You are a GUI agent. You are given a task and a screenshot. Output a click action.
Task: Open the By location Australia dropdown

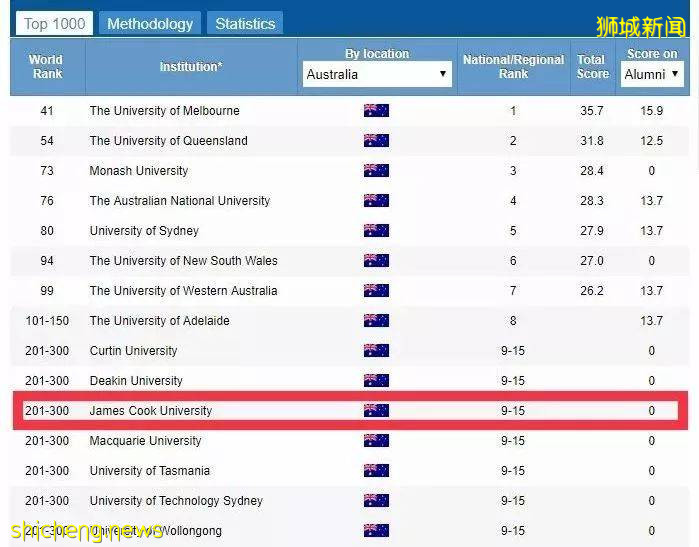click(x=377, y=74)
